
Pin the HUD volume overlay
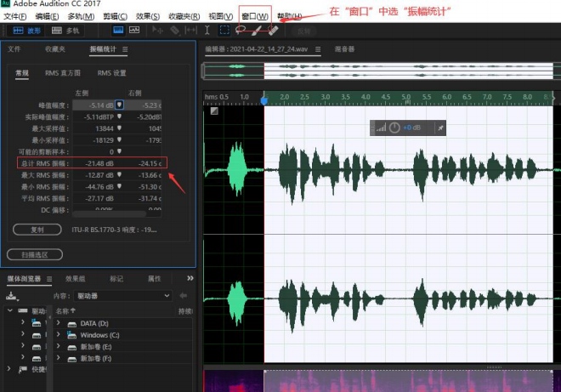(x=440, y=128)
